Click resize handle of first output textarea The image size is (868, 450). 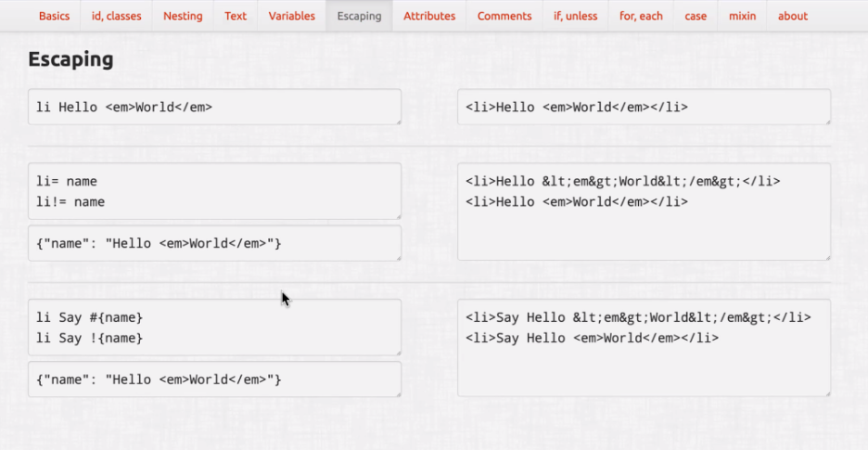point(827,122)
